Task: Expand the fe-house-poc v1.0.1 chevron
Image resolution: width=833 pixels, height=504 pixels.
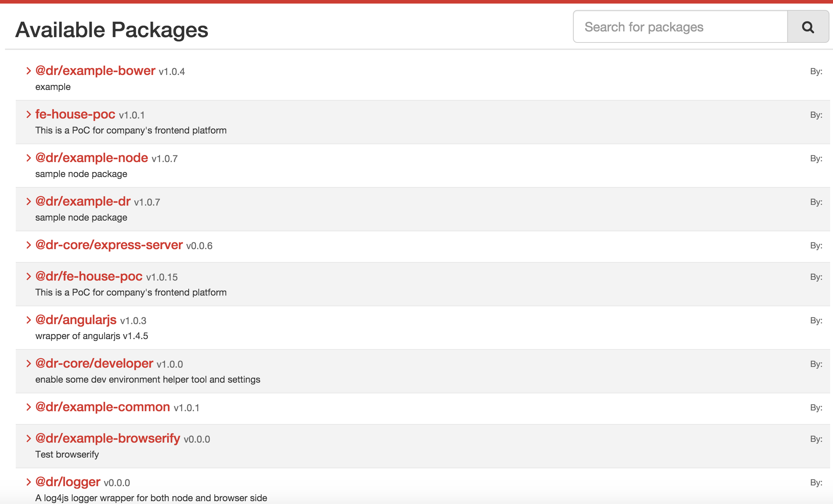Action: tap(29, 115)
